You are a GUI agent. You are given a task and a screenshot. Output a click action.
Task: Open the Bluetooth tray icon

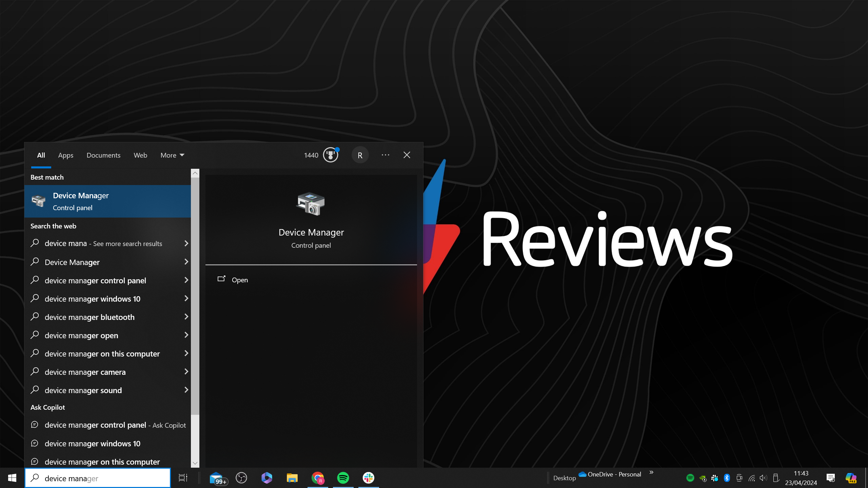pos(727,478)
